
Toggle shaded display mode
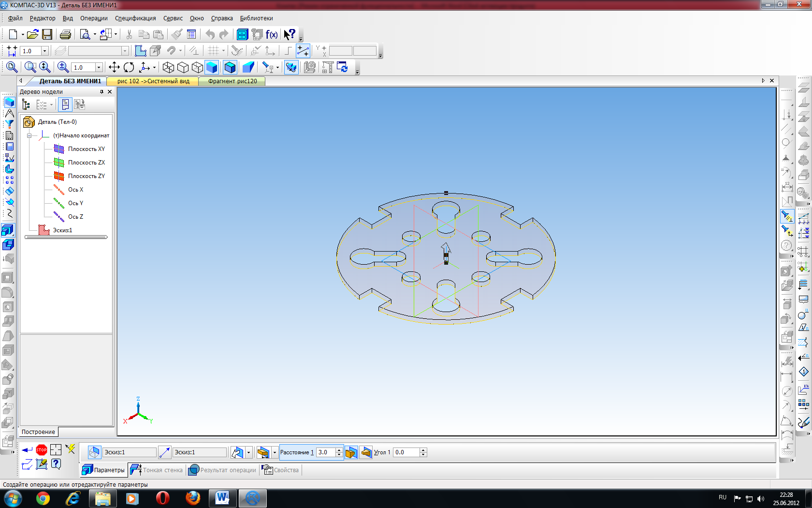[x=212, y=67]
